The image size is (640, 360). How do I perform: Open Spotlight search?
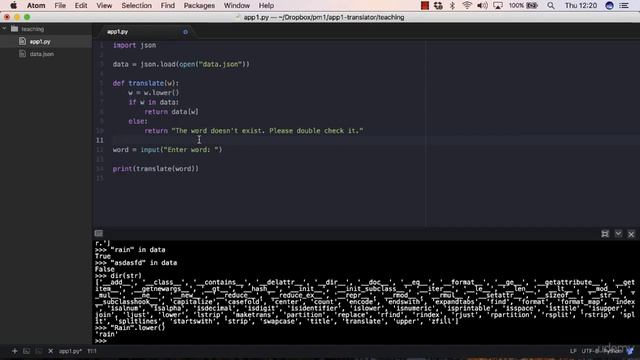(x=551, y=6)
